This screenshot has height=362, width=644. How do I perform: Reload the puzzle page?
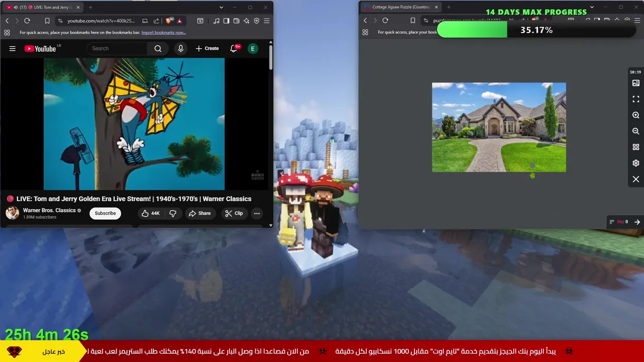click(385, 20)
